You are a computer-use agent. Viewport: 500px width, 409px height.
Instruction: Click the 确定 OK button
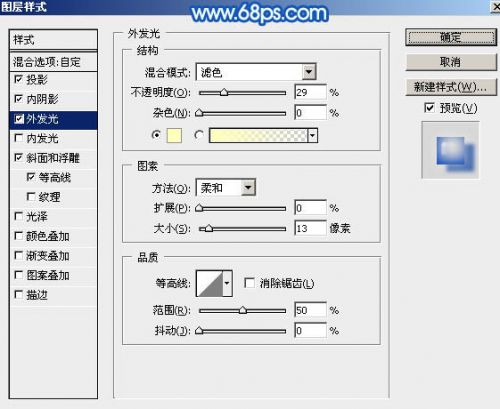click(x=451, y=38)
